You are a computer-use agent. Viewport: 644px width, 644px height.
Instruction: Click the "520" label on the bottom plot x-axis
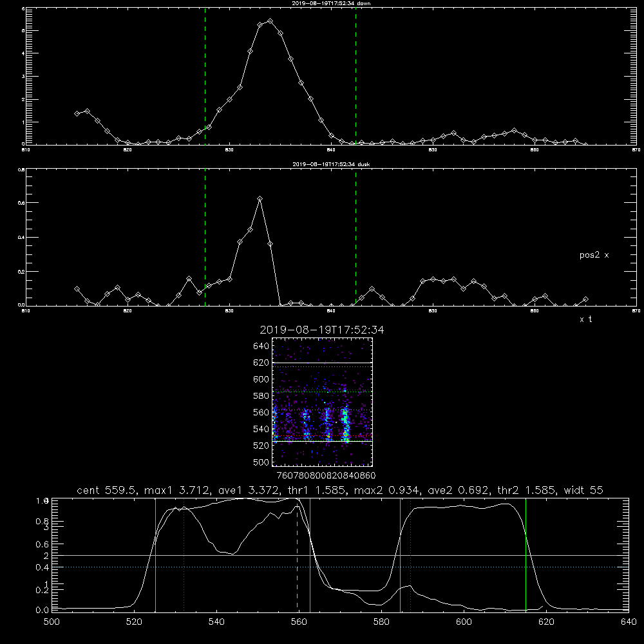[135, 622]
